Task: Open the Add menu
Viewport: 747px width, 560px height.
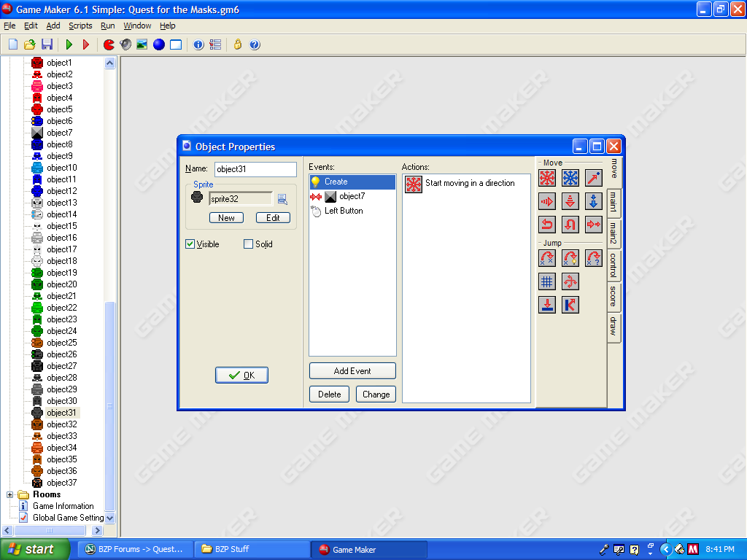Action: pyautogui.click(x=53, y=26)
